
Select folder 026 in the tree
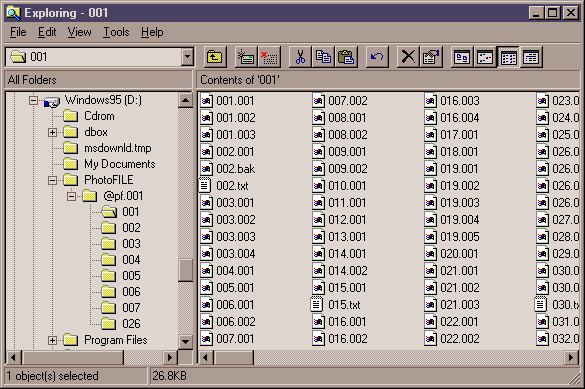coord(121,324)
